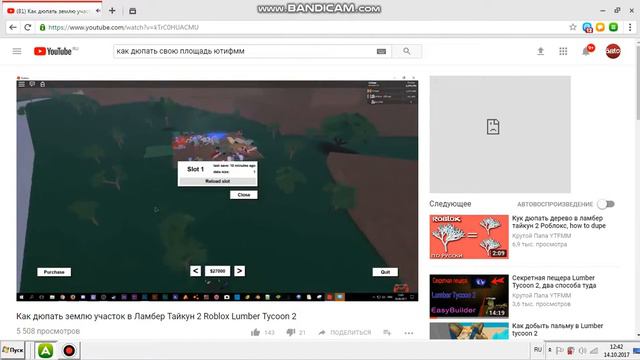This screenshot has width=640, height=360.
Task: Click the next arrow right of $27000
Action: (240, 271)
